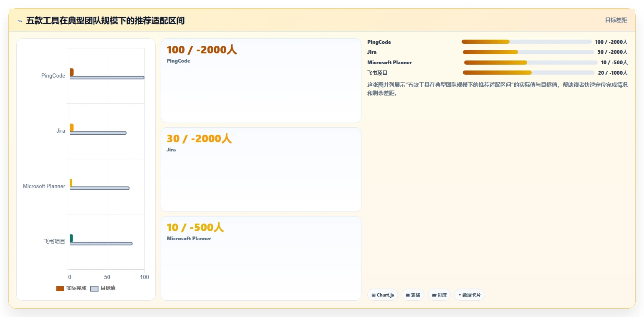Screen dimensions: 644x317
Task: Click the 50 tick on the x-axis
Action: pyautogui.click(x=107, y=277)
